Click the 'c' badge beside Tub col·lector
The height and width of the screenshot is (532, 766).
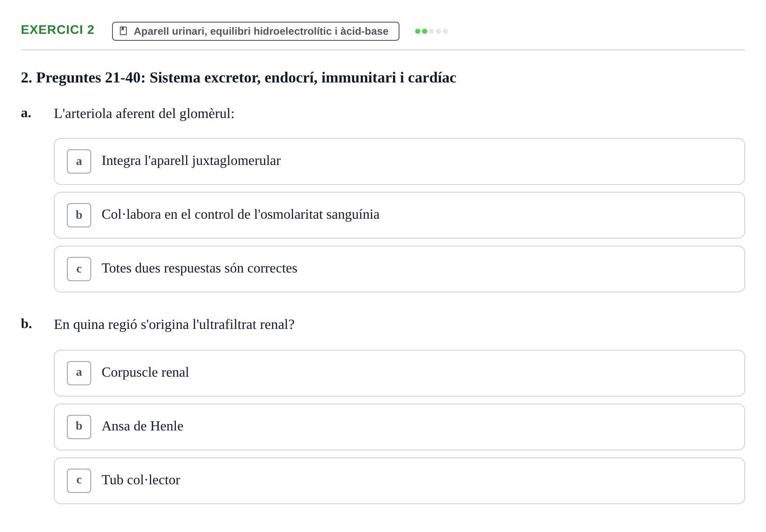(x=79, y=481)
